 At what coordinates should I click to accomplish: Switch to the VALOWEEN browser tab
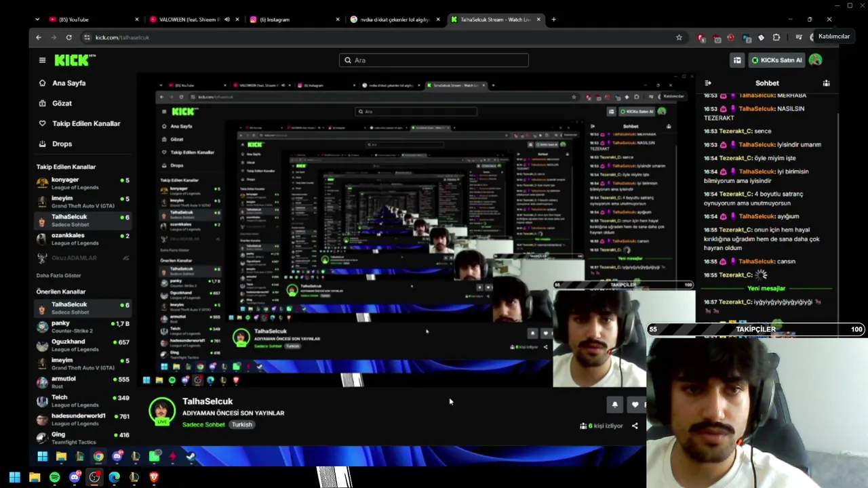(193, 20)
